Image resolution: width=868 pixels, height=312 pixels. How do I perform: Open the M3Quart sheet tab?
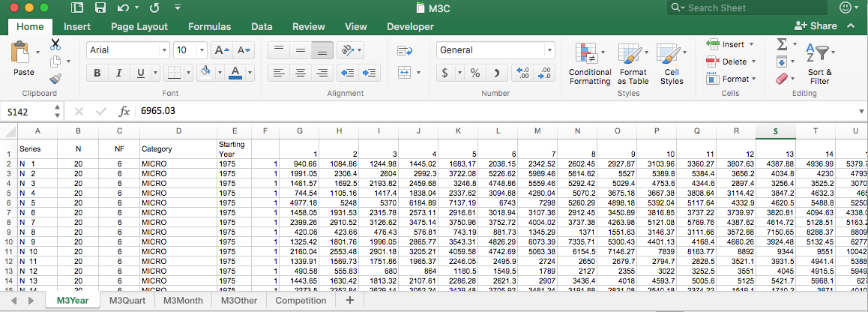127,300
